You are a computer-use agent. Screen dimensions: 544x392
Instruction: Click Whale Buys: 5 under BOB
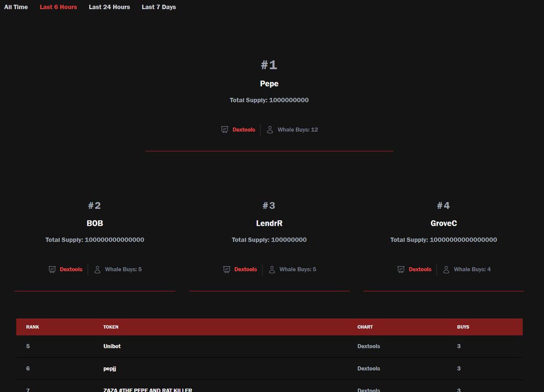(x=123, y=269)
